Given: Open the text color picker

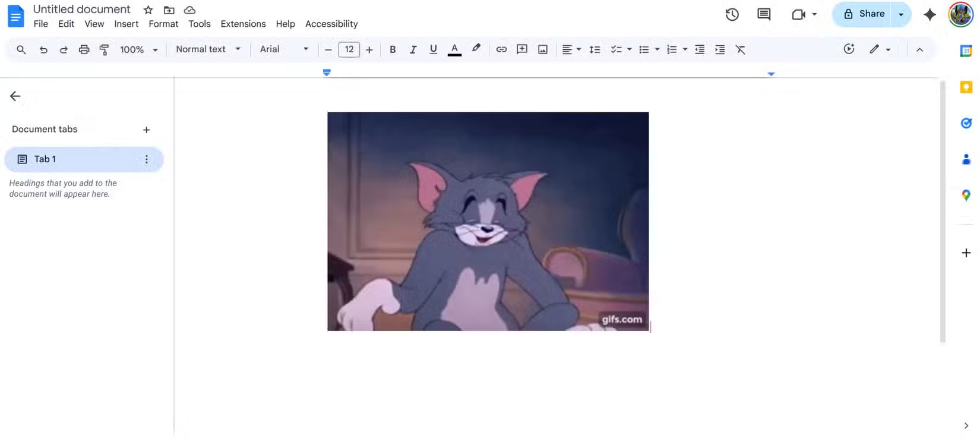Looking at the screenshot, I should [454, 49].
